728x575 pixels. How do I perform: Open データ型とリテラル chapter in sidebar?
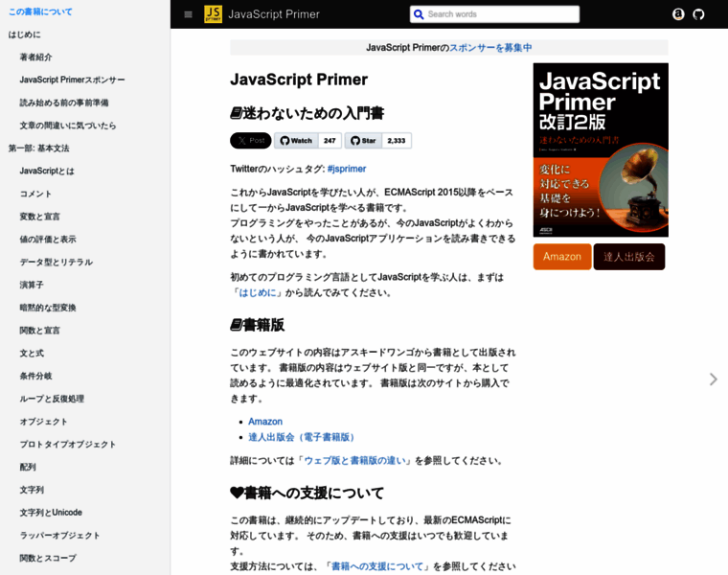[x=57, y=262]
